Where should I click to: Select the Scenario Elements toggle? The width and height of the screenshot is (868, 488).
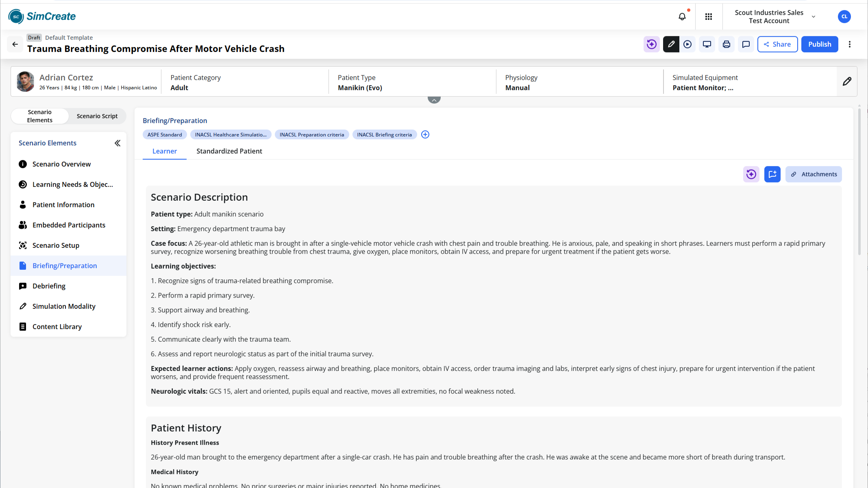[x=40, y=116]
